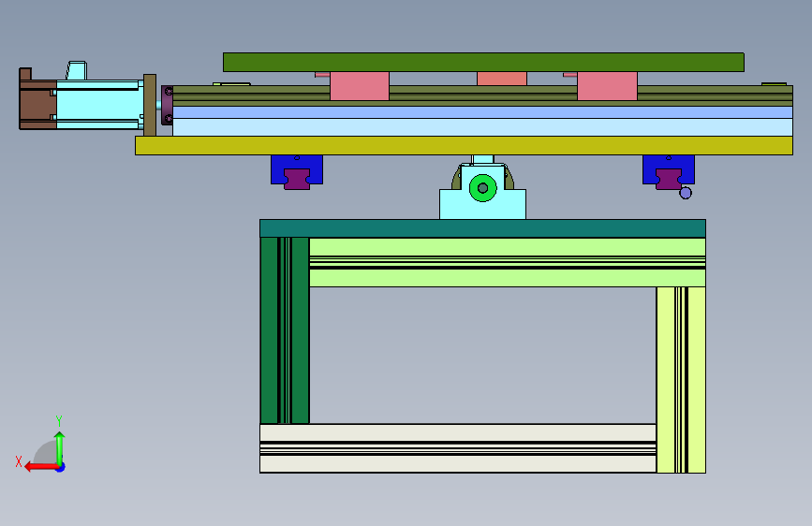The image size is (812, 526).
Task: Select the teal table top plate
Action: point(482,228)
